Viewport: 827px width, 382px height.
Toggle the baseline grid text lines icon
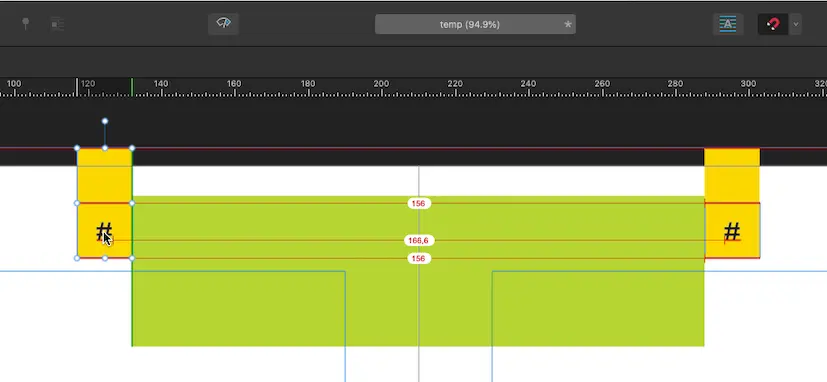click(728, 24)
